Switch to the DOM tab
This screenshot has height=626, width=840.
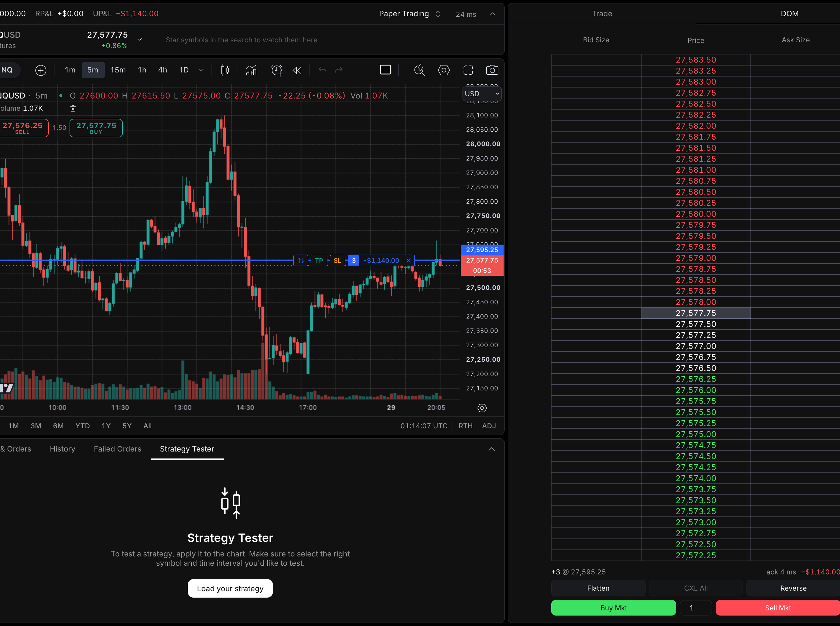click(x=789, y=14)
